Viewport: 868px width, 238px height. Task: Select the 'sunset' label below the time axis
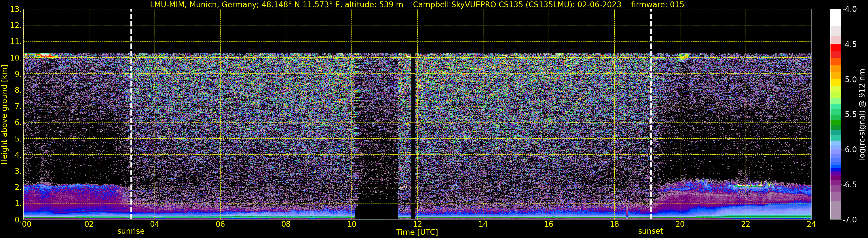pyautogui.click(x=651, y=231)
